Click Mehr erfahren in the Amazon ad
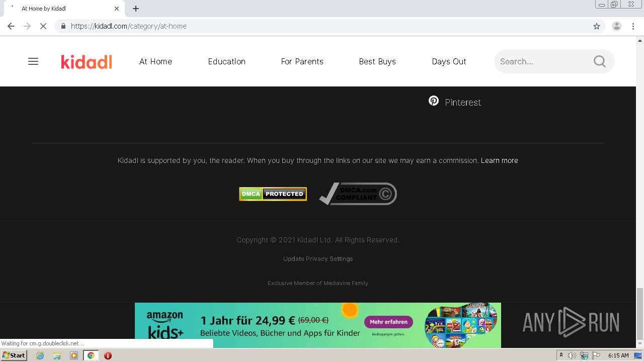The width and height of the screenshot is (644, 362). (x=388, y=322)
